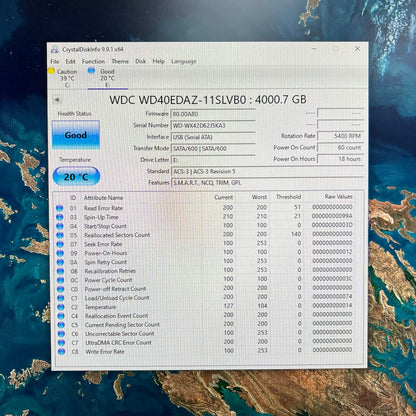Click the Worst column header
416x416 pixels.
(x=259, y=197)
